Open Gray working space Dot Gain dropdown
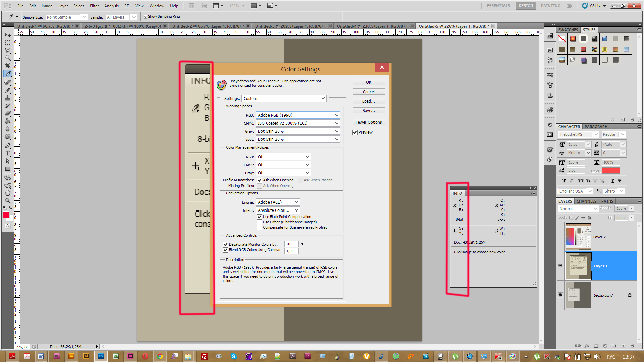Screen dimensions: 644x362 [298, 131]
